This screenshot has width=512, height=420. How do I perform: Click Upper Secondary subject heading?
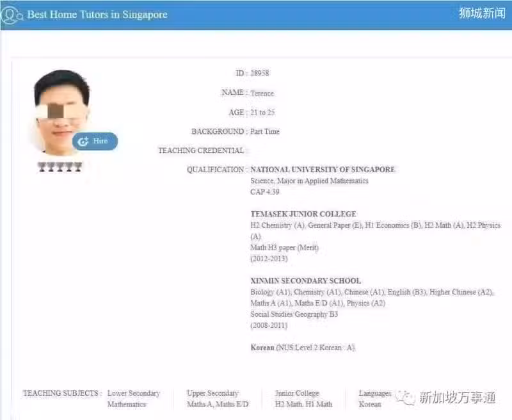tap(213, 393)
